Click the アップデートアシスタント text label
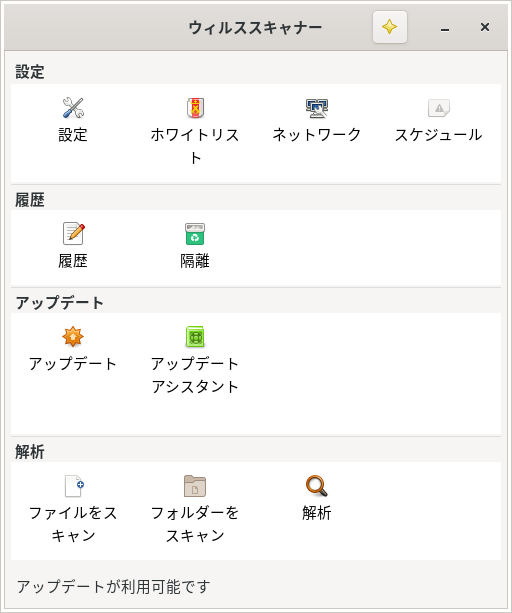512x613 pixels. click(195, 375)
